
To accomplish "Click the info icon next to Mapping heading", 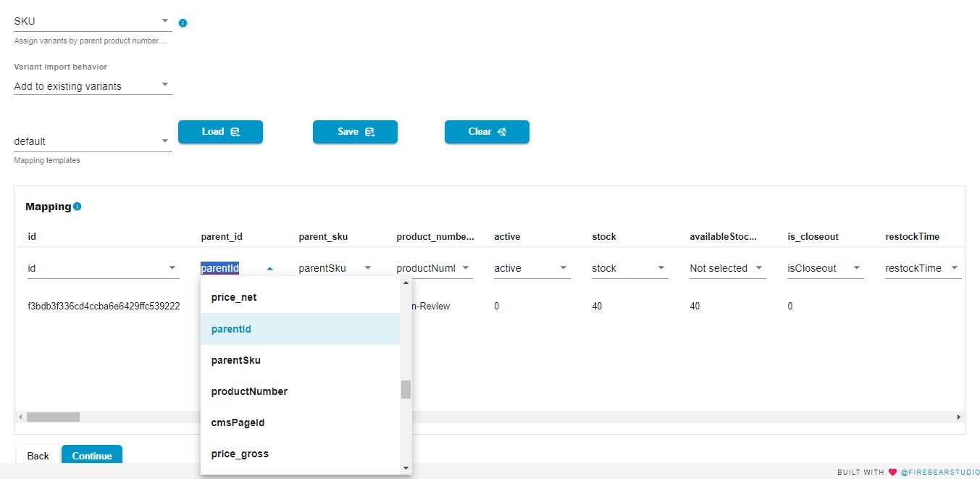I will click(78, 206).
